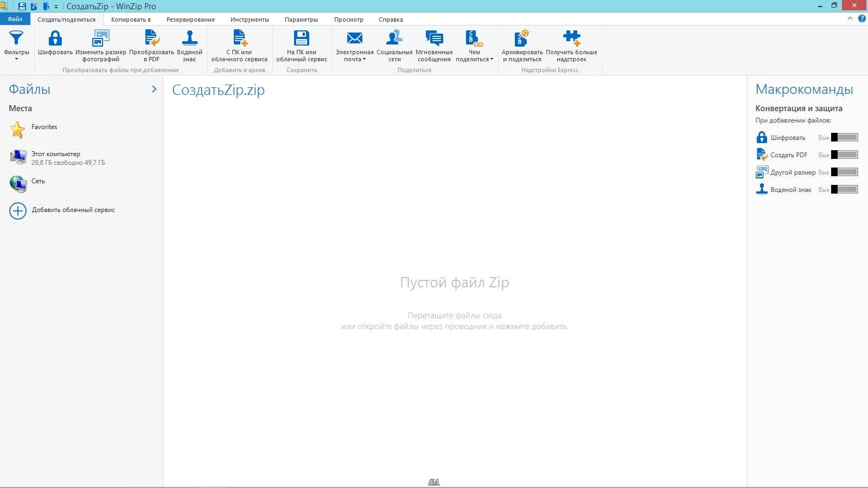Click Архивировать и поделиться

tap(522, 46)
